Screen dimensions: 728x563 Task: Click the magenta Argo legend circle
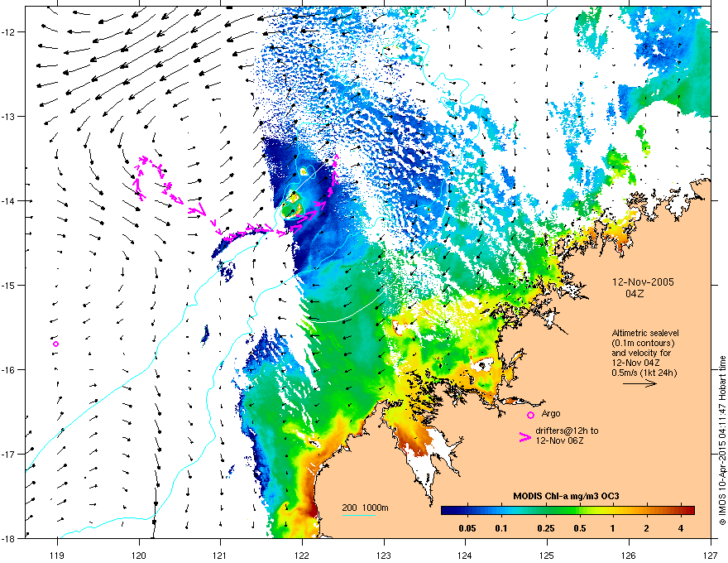pyautogui.click(x=530, y=415)
